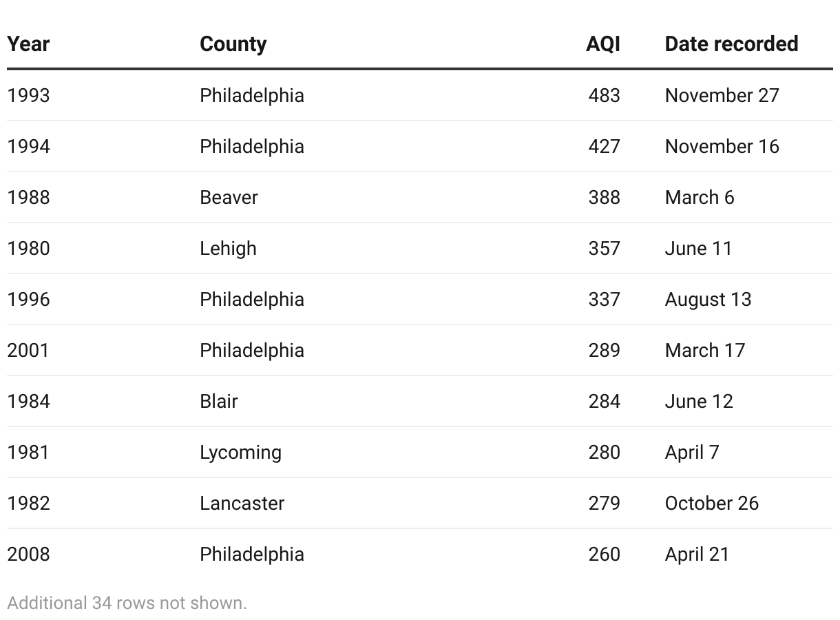The height and width of the screenshot is (620, 840).
Task: Click the November 16 date cell
Action: 722,146
